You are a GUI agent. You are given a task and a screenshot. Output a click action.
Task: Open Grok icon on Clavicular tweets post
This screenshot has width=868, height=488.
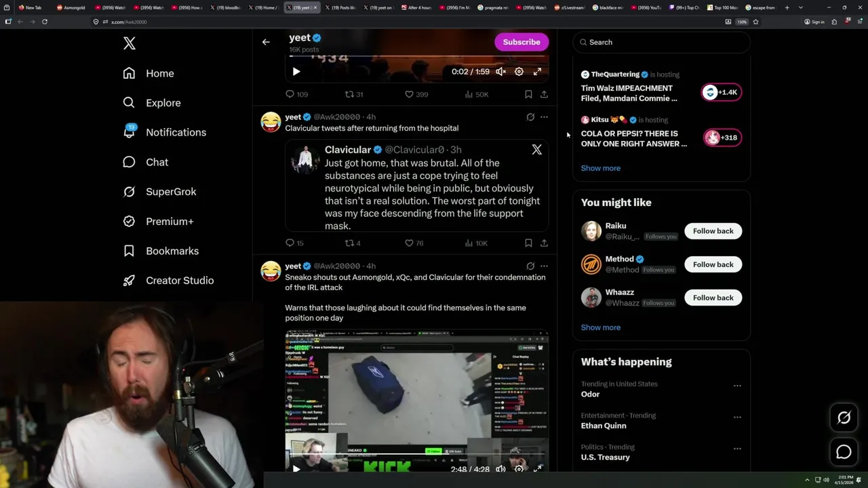(530, 117)
